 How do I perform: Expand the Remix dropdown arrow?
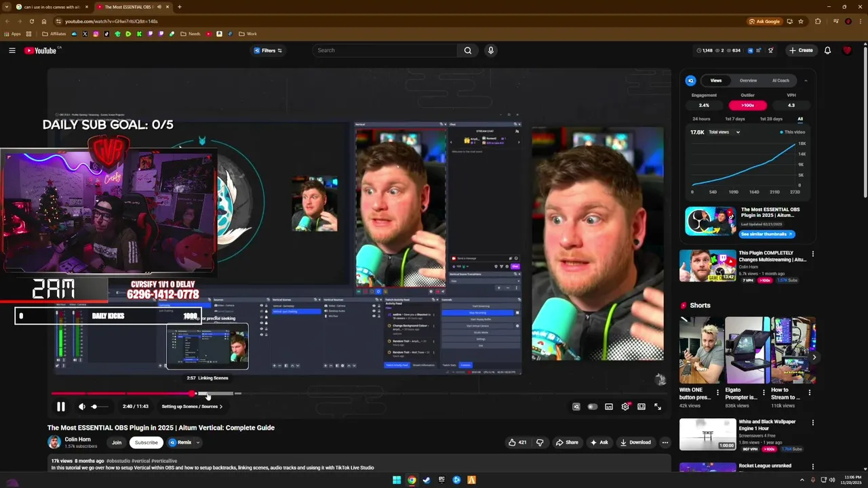point(197,443)
